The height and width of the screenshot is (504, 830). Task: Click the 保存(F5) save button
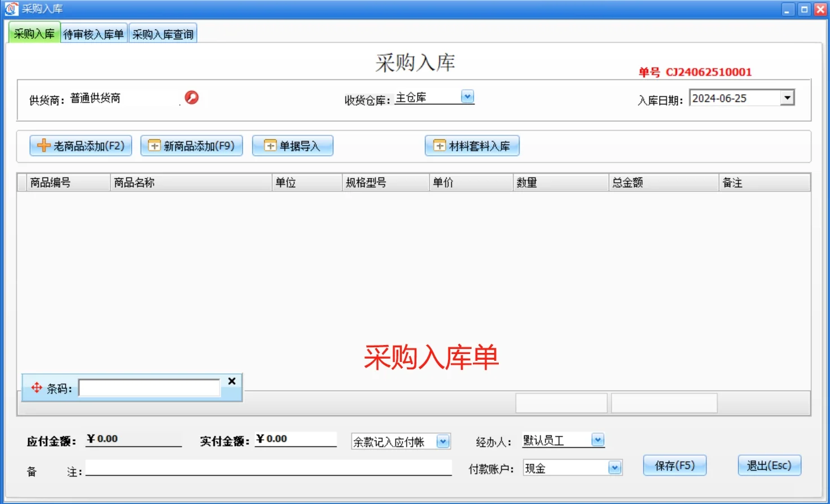point(674,465)
